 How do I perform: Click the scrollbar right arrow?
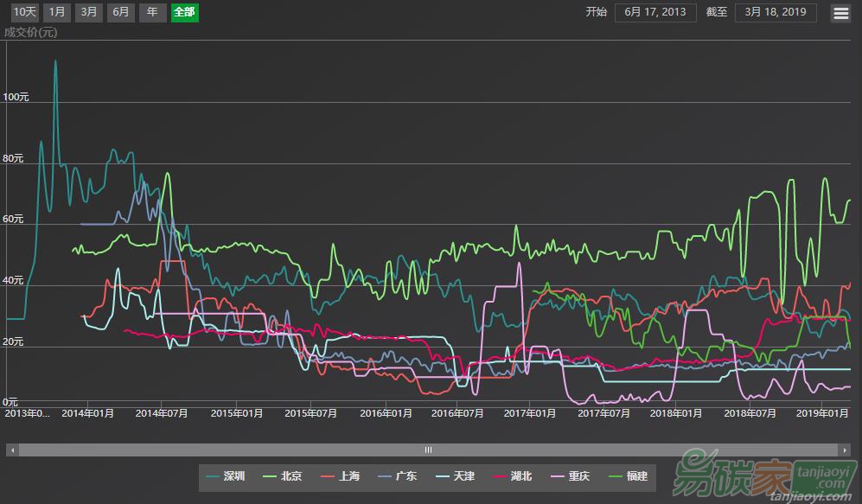844,450
